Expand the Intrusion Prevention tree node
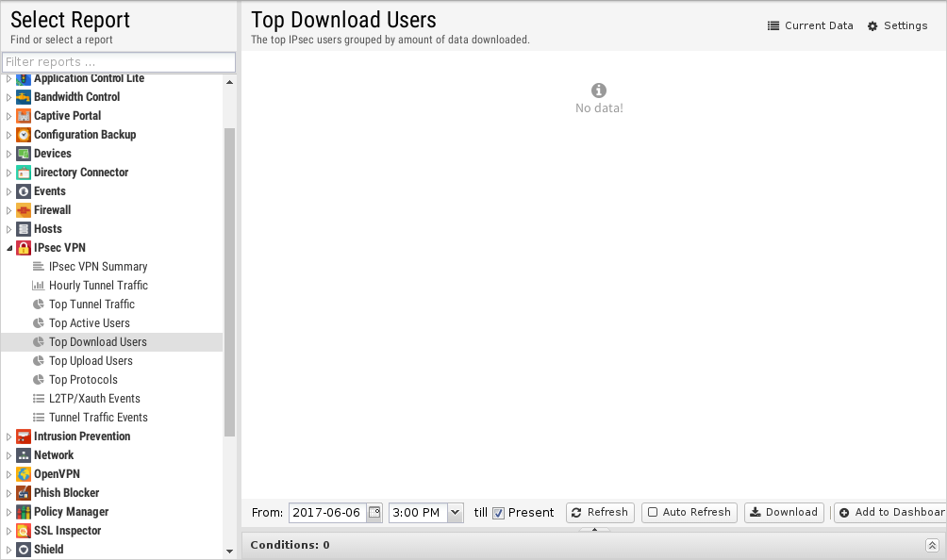This screenshot has width=947, height=560. tap(8, 436)
